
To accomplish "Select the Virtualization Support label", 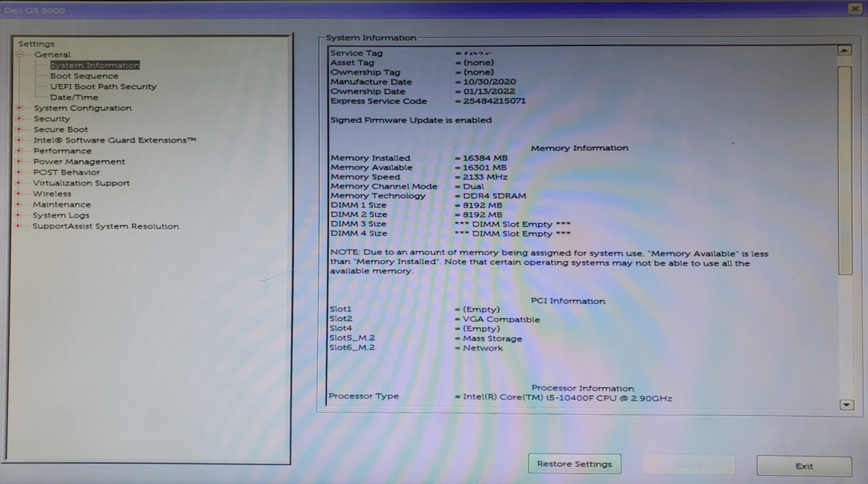I will point(82,183).
